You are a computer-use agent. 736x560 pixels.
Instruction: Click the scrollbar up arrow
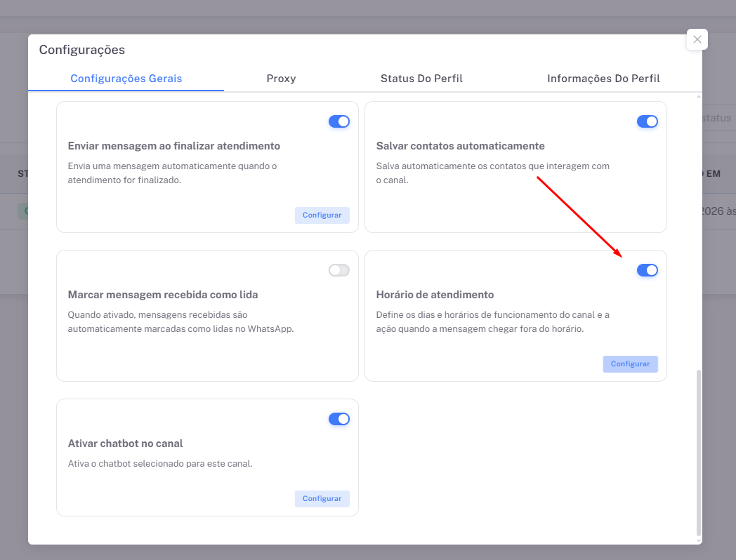click(x=698, y=96)
